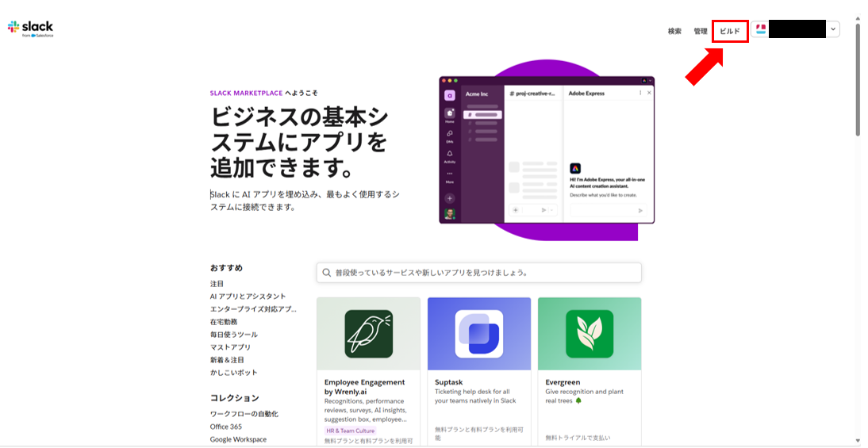Click HR & Team Culture tag
The image size is (868, 448).
coord(351,431)
